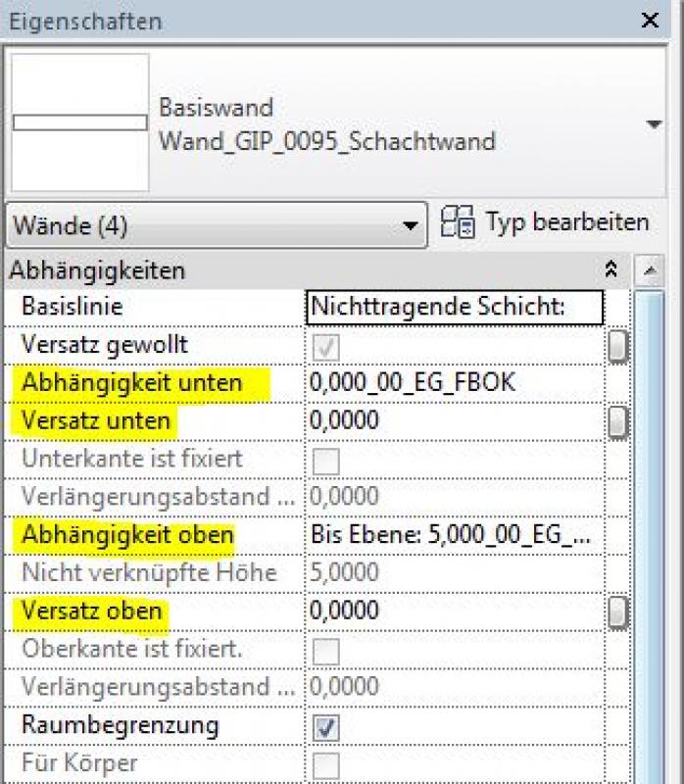Toggle the Versatz gewollt checkbox
Viewport: 684px width, 784px height.
[327, 345]
